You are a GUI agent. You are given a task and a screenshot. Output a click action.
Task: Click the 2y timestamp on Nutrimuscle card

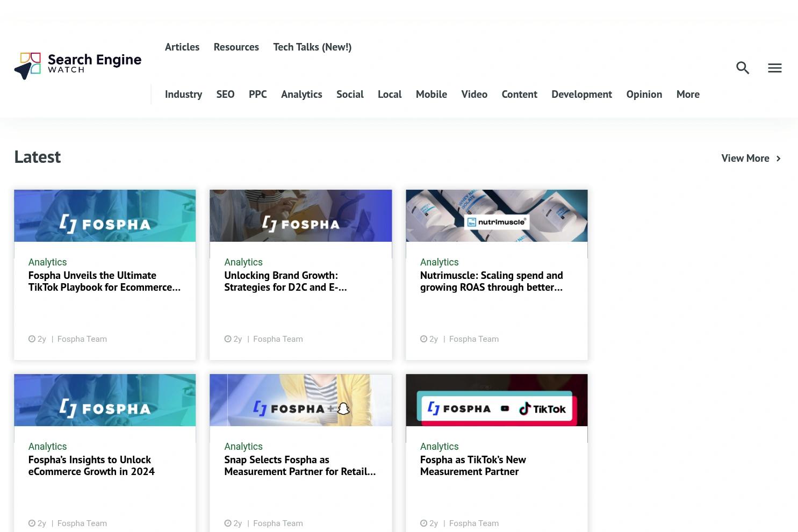(429, 339)
